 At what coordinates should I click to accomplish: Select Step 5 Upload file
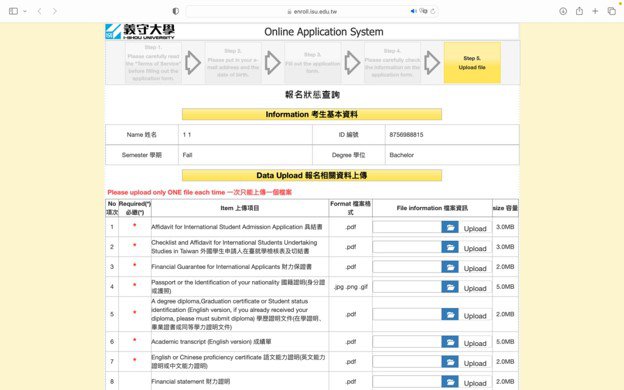coord(472,63)
